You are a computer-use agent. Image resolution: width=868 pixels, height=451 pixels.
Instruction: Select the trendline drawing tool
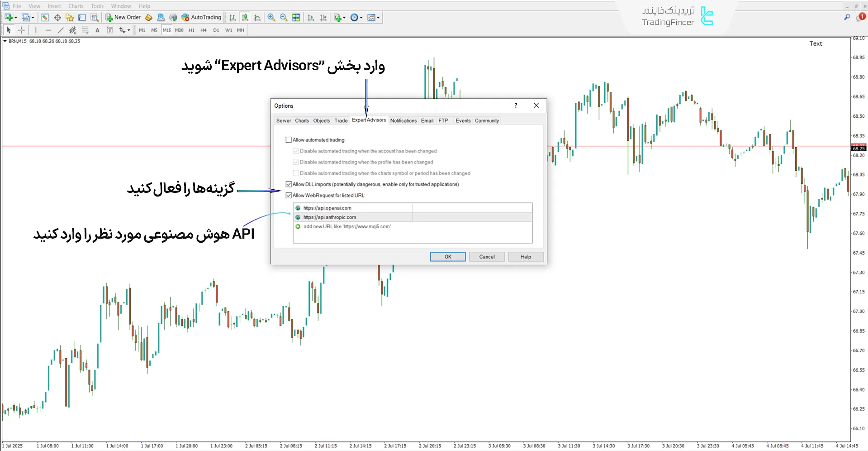tap(60, 30)
